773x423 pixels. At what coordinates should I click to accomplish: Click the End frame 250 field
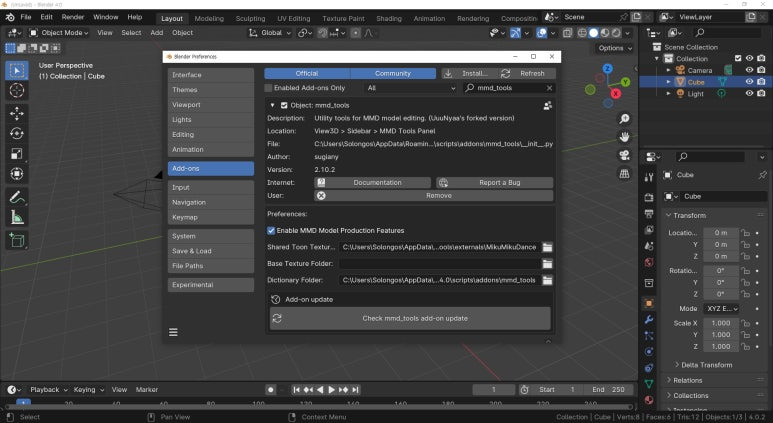tap(609, 389)
